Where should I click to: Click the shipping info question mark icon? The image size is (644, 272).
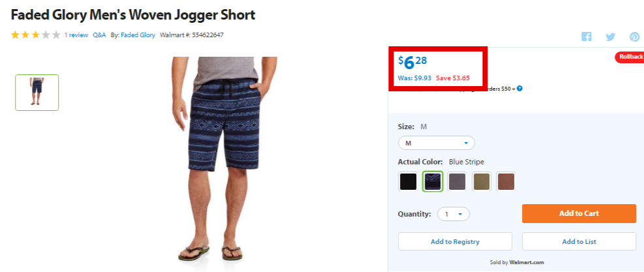point(519,88)
